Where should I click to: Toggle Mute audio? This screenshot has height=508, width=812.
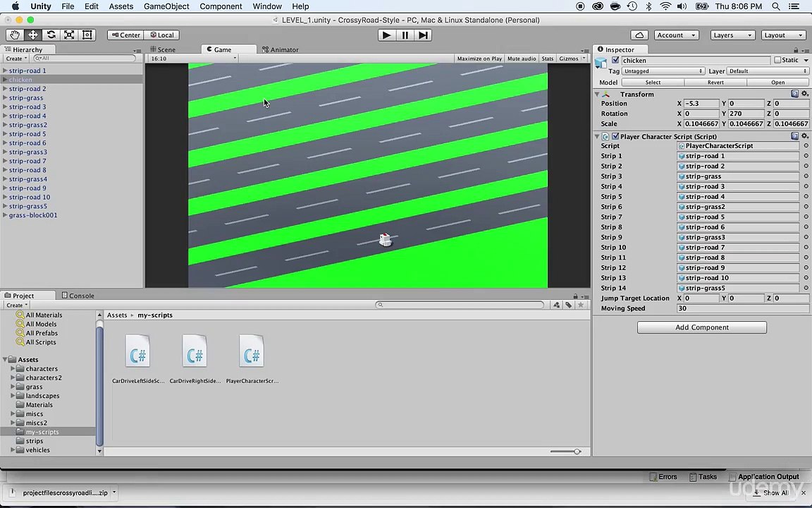(522, 59)
